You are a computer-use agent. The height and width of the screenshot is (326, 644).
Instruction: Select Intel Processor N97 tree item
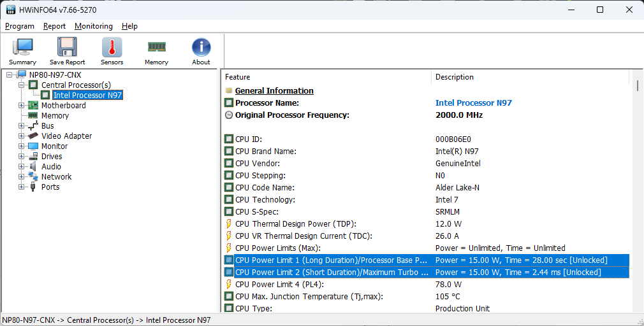click(88, 95)
